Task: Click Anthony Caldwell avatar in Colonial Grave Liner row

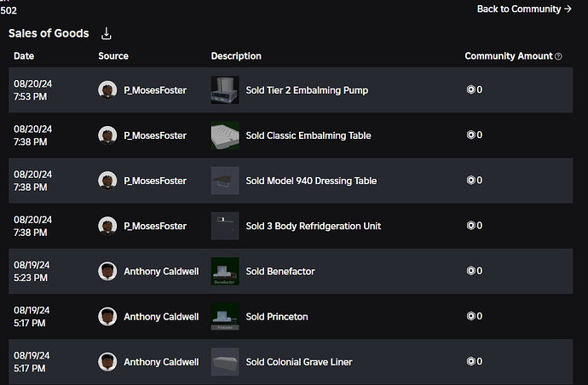Action: (x=107, y=362)
